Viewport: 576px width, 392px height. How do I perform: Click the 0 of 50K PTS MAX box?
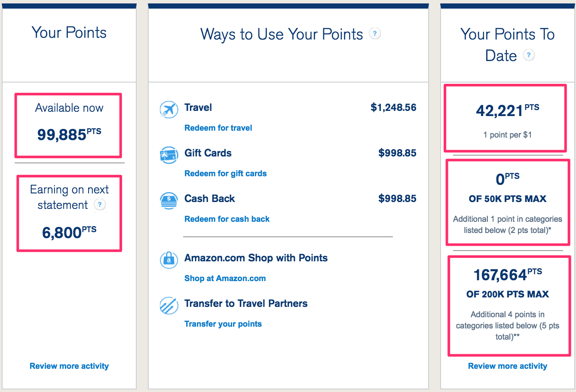(x=508, y=202)
